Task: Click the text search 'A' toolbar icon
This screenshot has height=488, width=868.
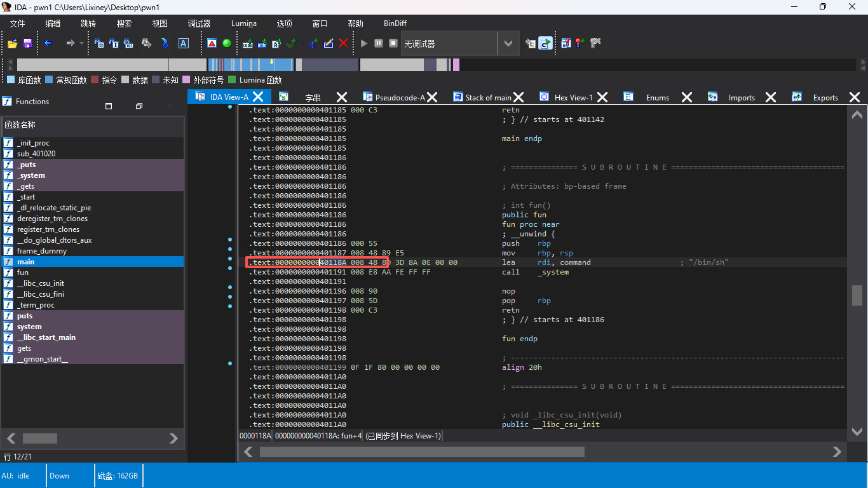Action: pos(184,43)
